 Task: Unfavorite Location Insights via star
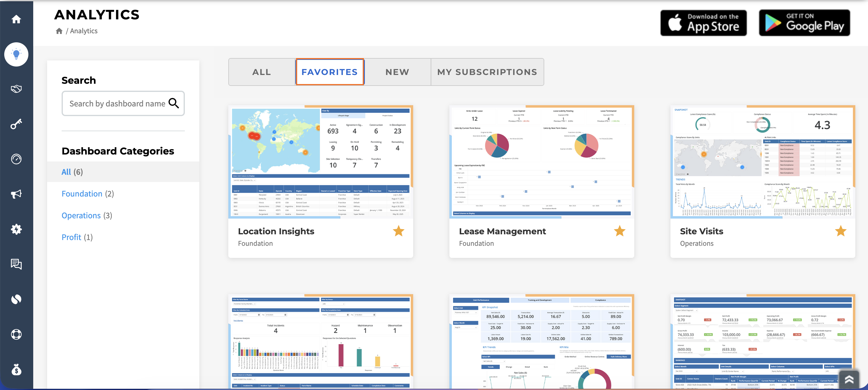(x=398, y=231)
